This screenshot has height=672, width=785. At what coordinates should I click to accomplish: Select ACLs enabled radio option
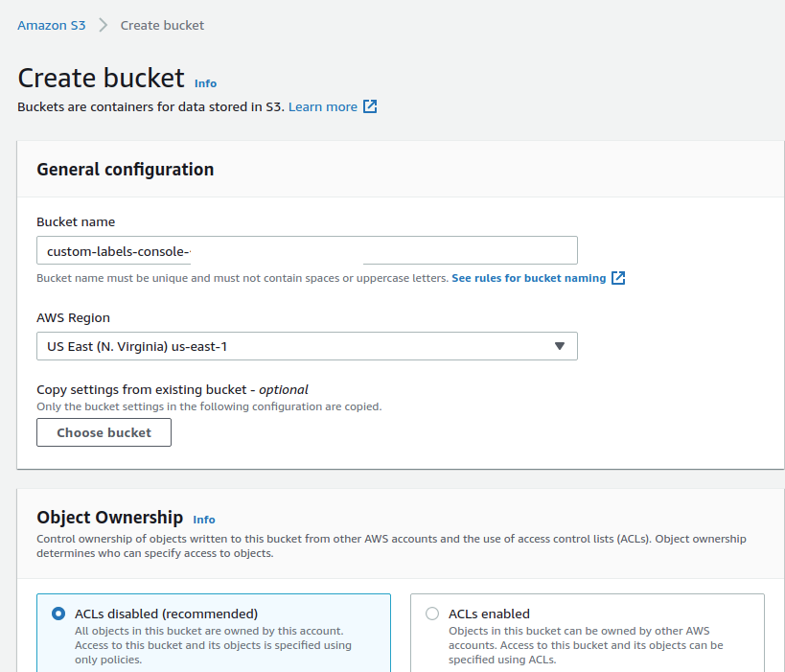(432, 614)
